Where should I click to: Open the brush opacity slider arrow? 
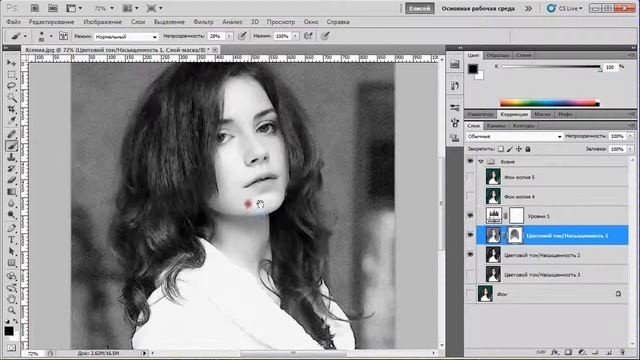point(229,36)
